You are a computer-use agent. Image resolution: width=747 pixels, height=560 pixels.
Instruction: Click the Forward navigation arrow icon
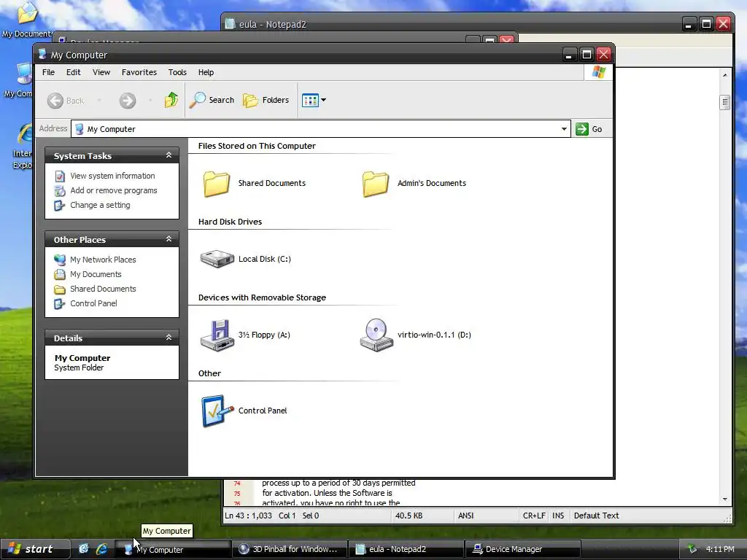click(x=127, y=101)
